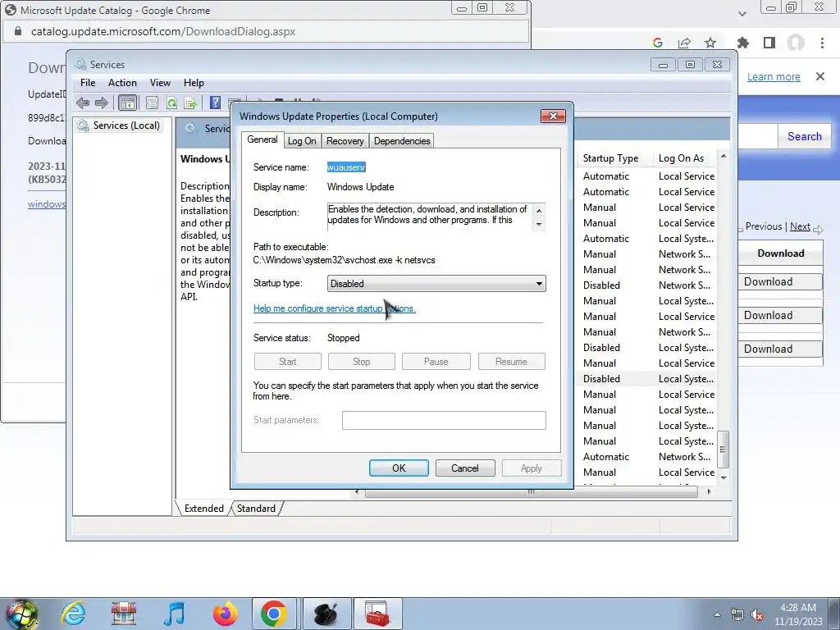
Task: Click the catalog search input box
Action: [x=758, y=137]
